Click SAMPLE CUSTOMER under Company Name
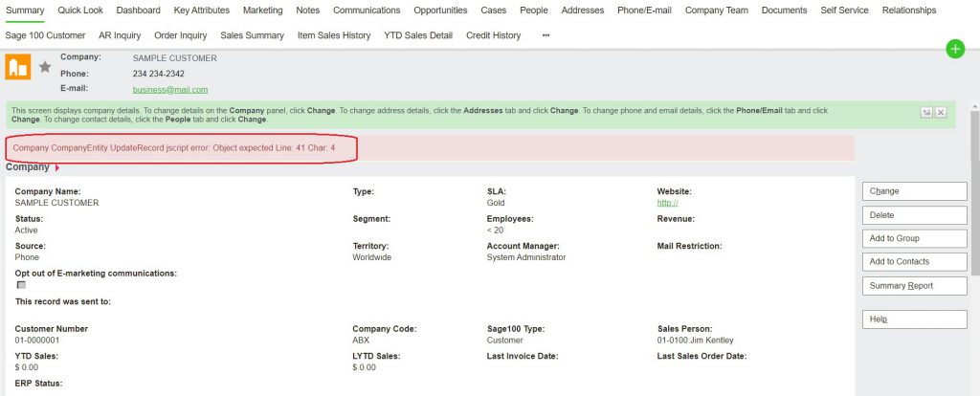 [56, 203]
